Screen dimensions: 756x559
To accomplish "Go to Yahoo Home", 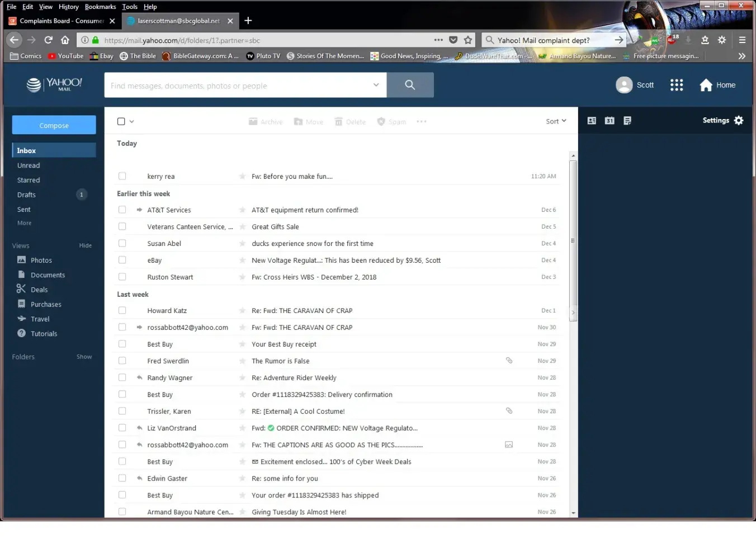I will pyautogui.click(x=717, y=85).
